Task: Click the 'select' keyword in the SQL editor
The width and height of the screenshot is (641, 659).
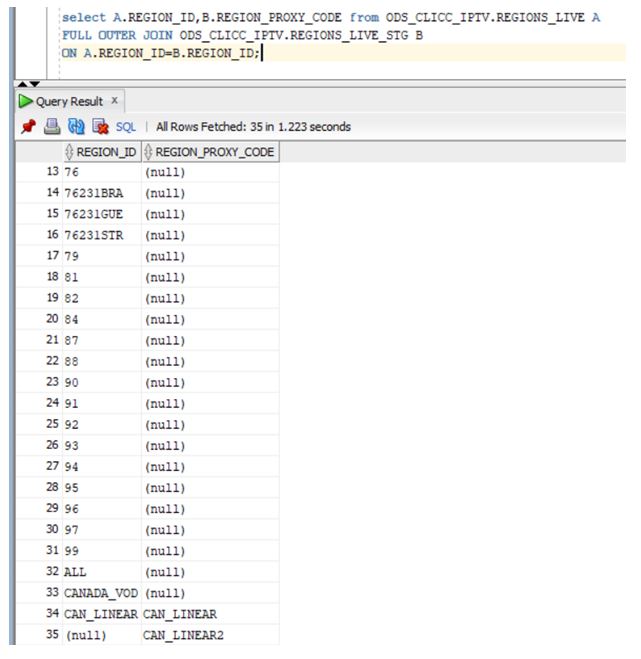Action: [84, 18]
